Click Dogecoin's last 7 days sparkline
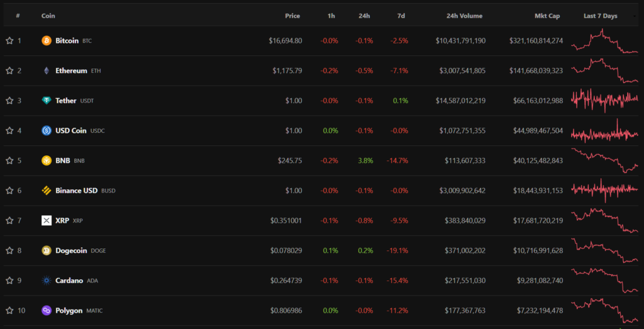Screen dimensions: 644x329 604,250
